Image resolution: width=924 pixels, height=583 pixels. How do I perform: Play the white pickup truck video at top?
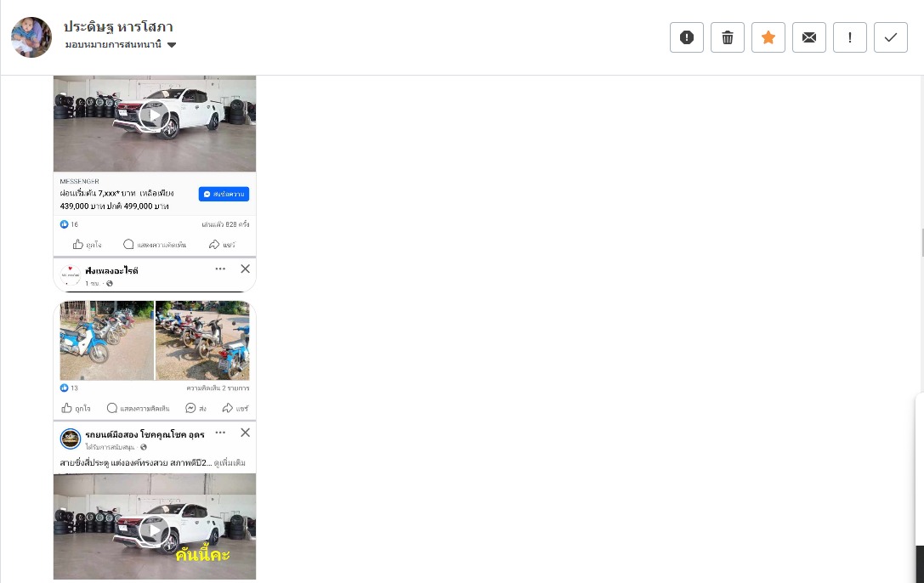(x=155, y=116)
